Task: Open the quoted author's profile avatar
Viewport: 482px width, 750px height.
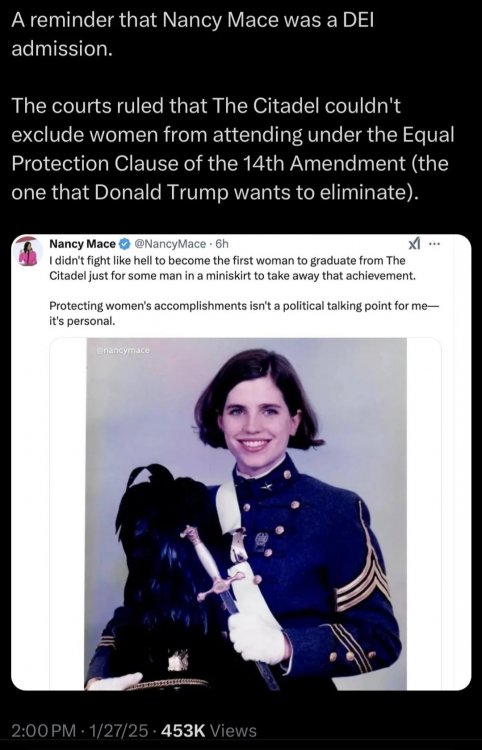Action: click(28, 252)
